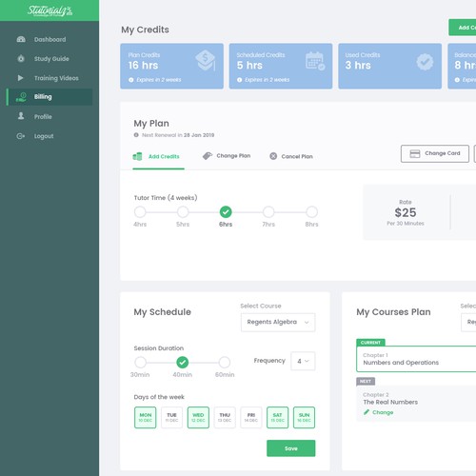Open the Plan Credits 16 hrs card
Image resolution: width=476 pixels, height=476 pixels.
(171, 66)
